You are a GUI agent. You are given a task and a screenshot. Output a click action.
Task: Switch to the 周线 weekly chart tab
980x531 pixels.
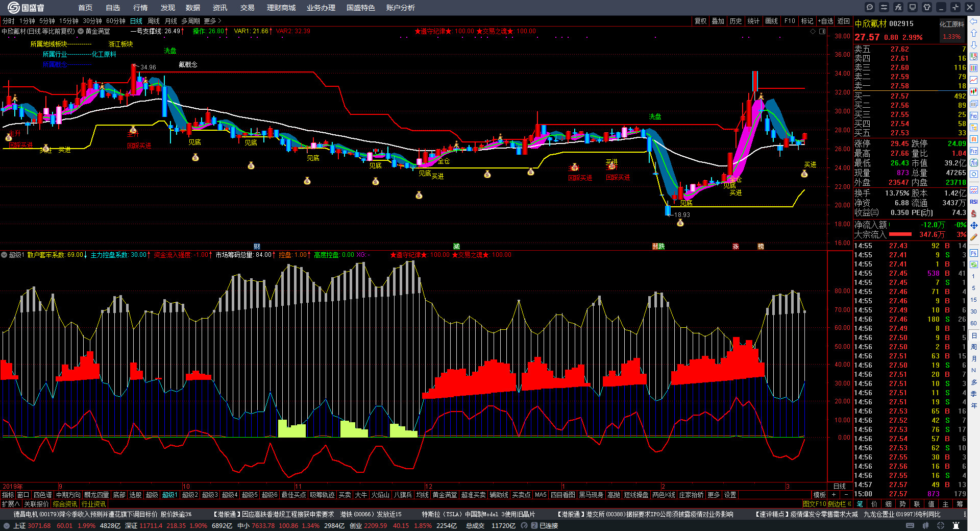(154, 21)
